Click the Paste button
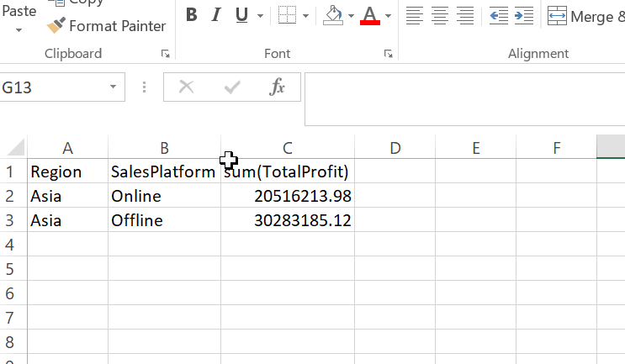The image size is (625, 364). [19, 11]
